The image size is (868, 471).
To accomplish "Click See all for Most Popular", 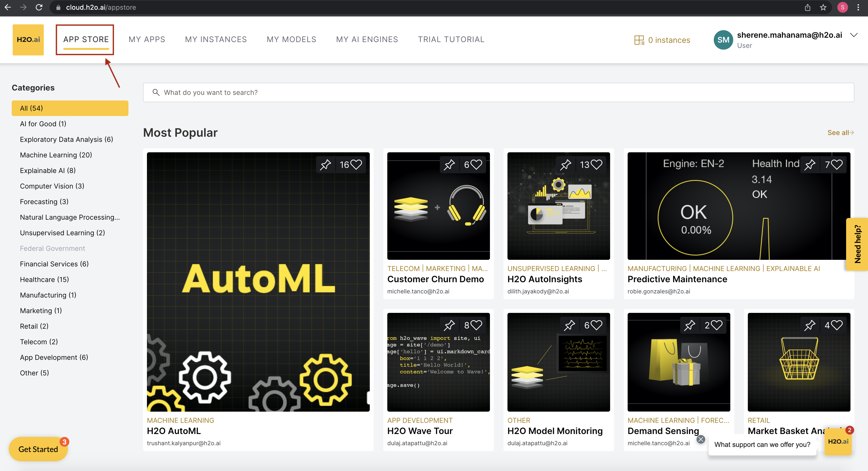I will pos(840,133).
